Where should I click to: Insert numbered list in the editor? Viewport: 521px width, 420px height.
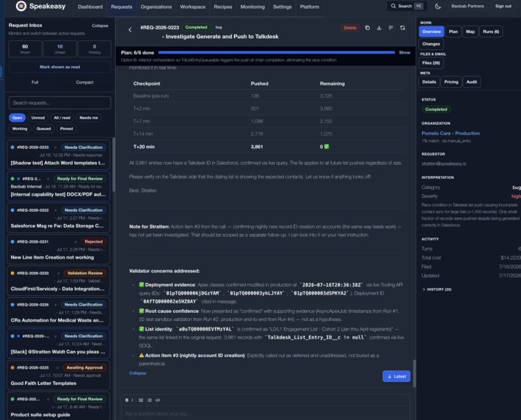(149, 400)
